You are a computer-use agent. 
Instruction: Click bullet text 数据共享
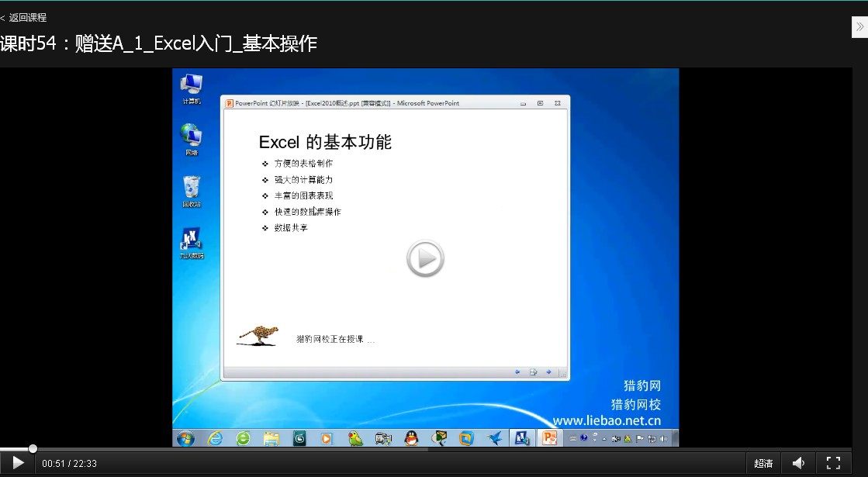[291, 227]
